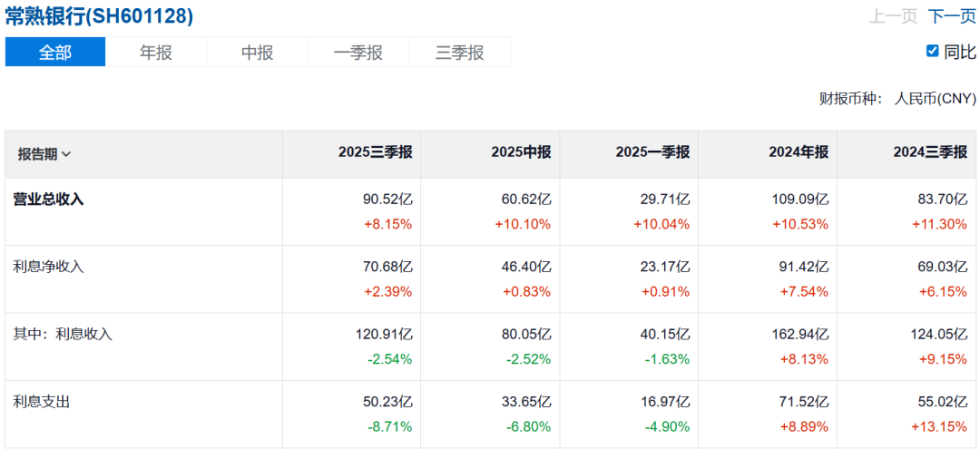Image resolution: width=980 pixels, height=449 pixels.
Task: Click the 2025三季报 column header
Action: pos(375,152)
